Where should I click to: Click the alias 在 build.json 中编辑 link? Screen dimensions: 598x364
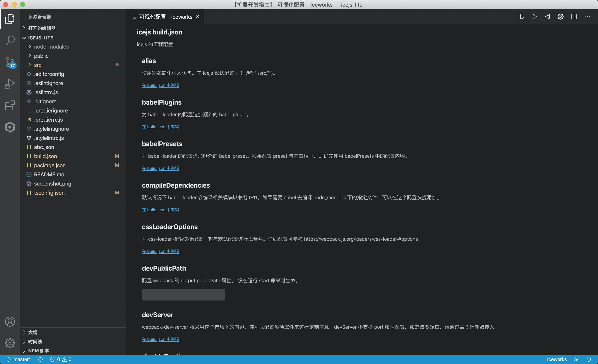[x=160, y=85]
